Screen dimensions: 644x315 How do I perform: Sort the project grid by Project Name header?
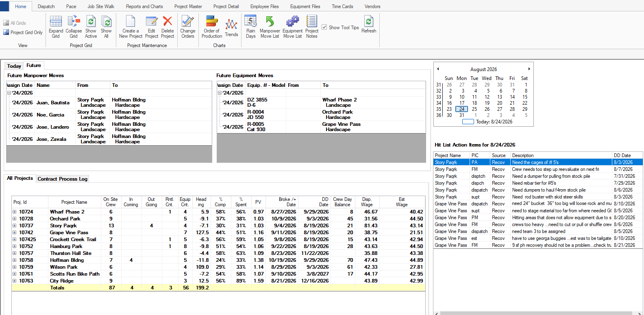click(x=74, y=202)
